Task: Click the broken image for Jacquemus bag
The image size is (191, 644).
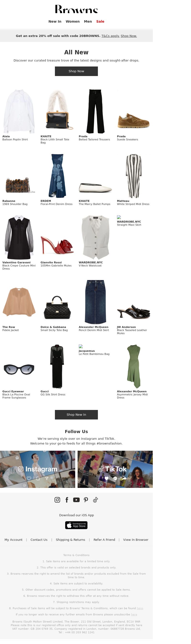Action: (x=81, y=346)
